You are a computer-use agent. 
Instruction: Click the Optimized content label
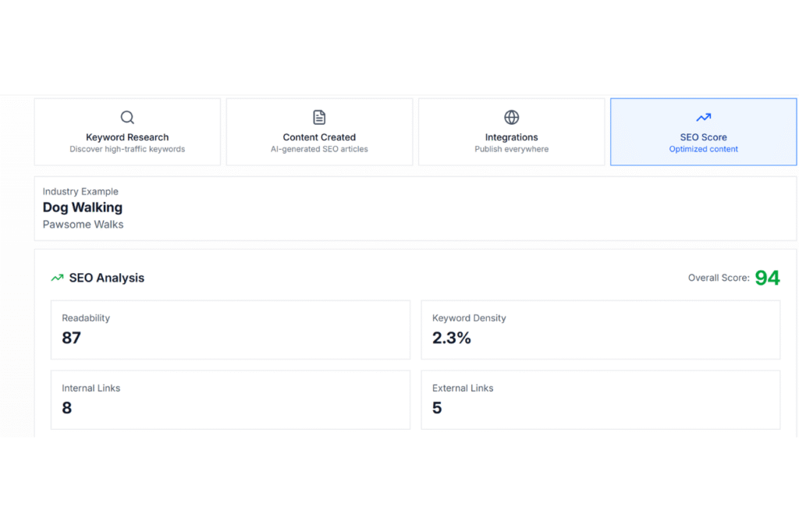[x=703, y=148]
